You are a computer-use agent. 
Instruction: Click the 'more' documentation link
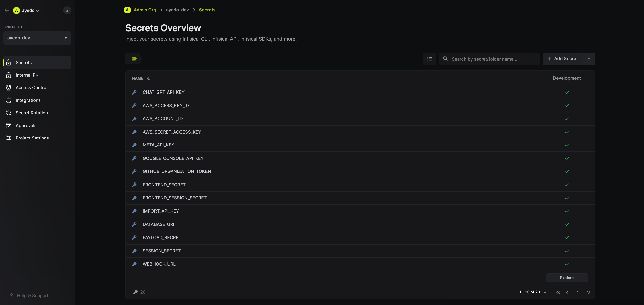coord(289,39)
